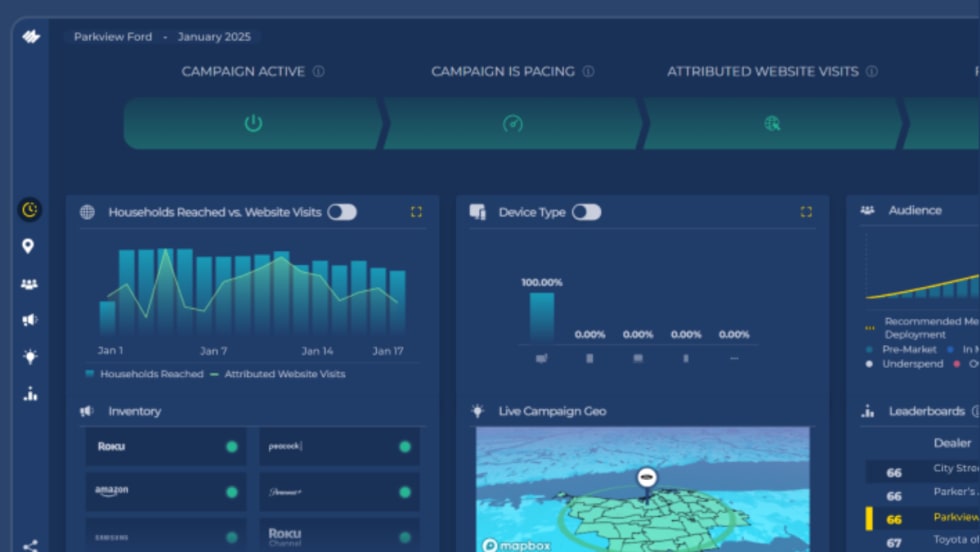Viewport: 980px width, 552px height.
Task: Select the Roku Channel inventory tile
Action: tap(339, 535)
